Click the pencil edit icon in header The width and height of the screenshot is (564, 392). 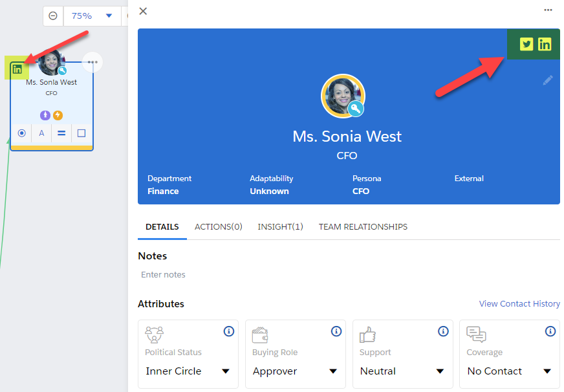click(x=548, y=80)
